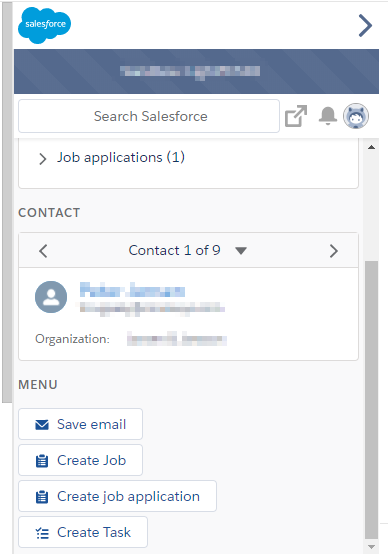
Task: Choose the Create Task menu button
Action: [x=83, y=532]
